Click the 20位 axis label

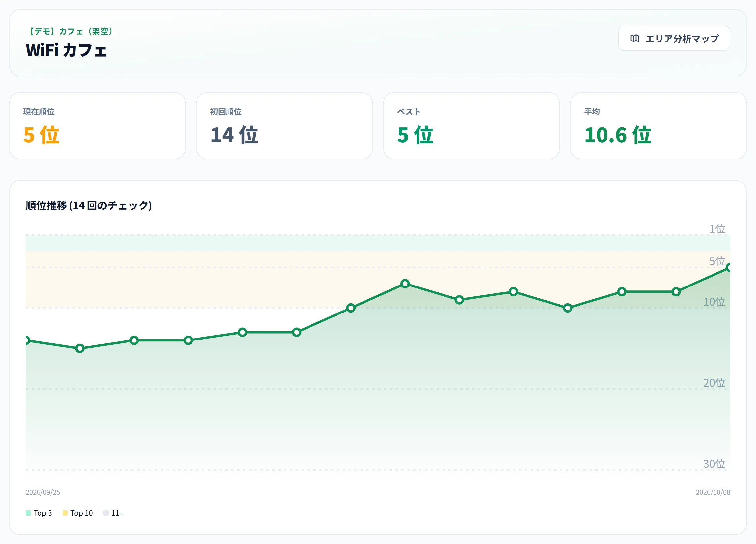(x=714, y=383)
